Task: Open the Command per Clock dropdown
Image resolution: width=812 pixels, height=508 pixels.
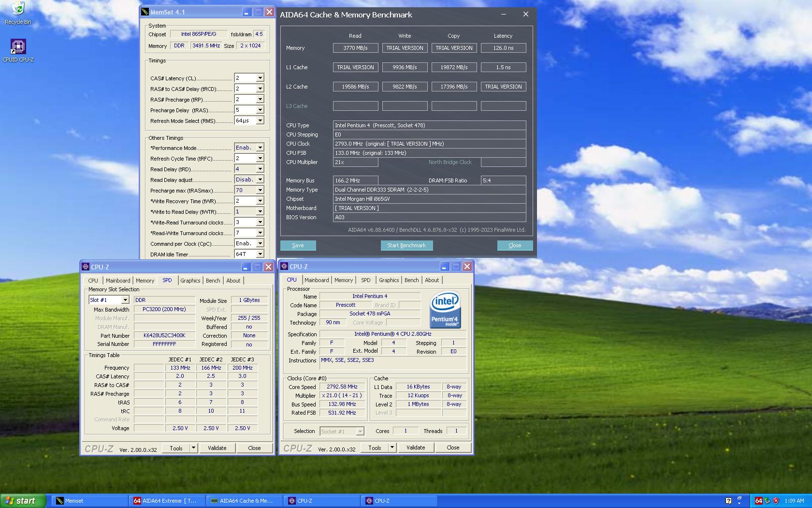Action: pyautogui.click(x=260, y=243)
